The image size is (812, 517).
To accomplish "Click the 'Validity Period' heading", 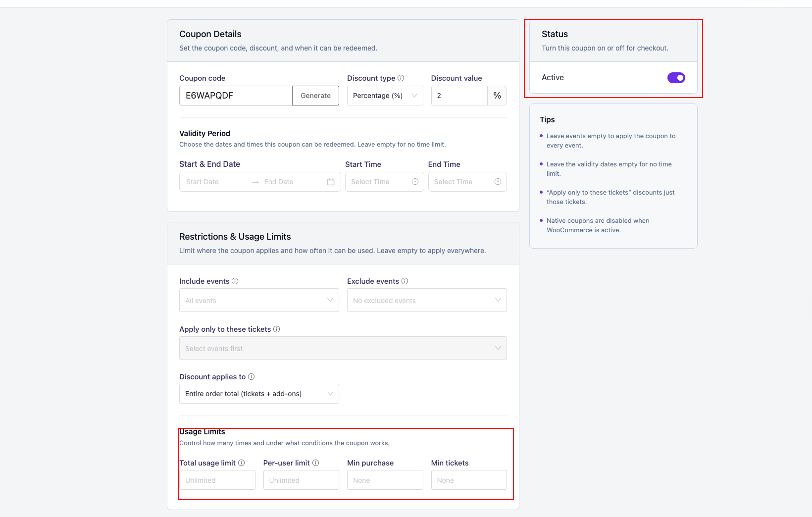I will pos(204,133).
